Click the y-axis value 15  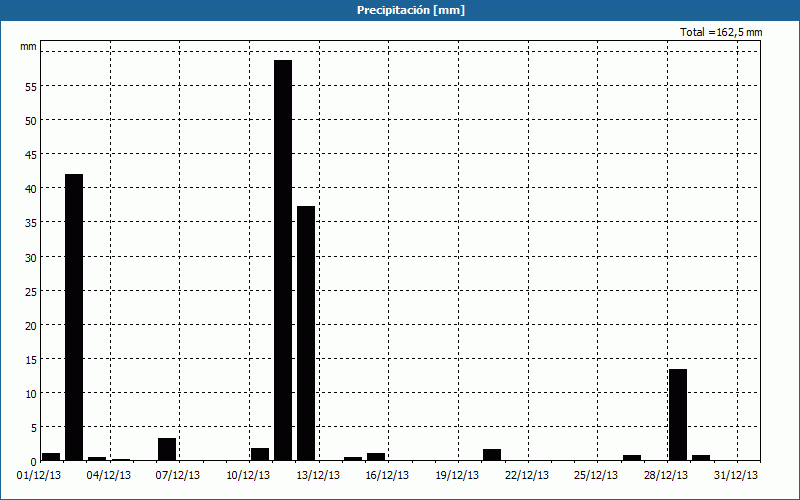(31, 360)
